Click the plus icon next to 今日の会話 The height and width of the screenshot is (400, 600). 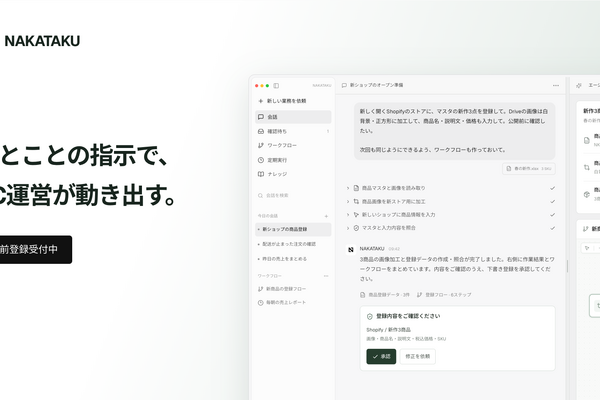click(326, 216)
